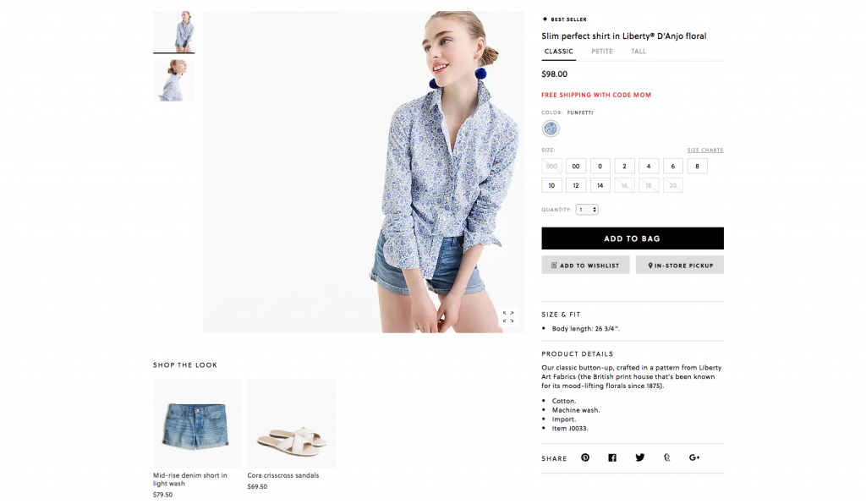
Task: Select size 4
Action: [649, 166]
